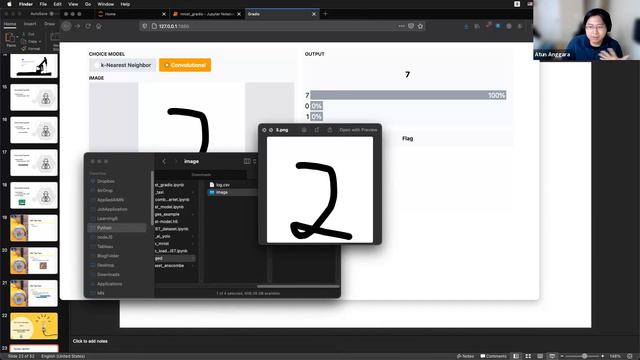Open PowerPoint Insert ribbon tab
640x360 pixels.
click(x=30, y=24)
